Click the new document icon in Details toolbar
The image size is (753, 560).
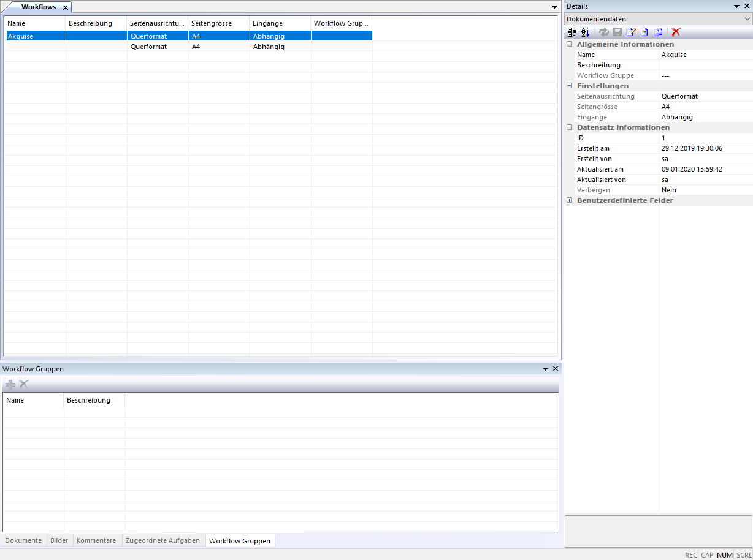click(x=644, y=32)
